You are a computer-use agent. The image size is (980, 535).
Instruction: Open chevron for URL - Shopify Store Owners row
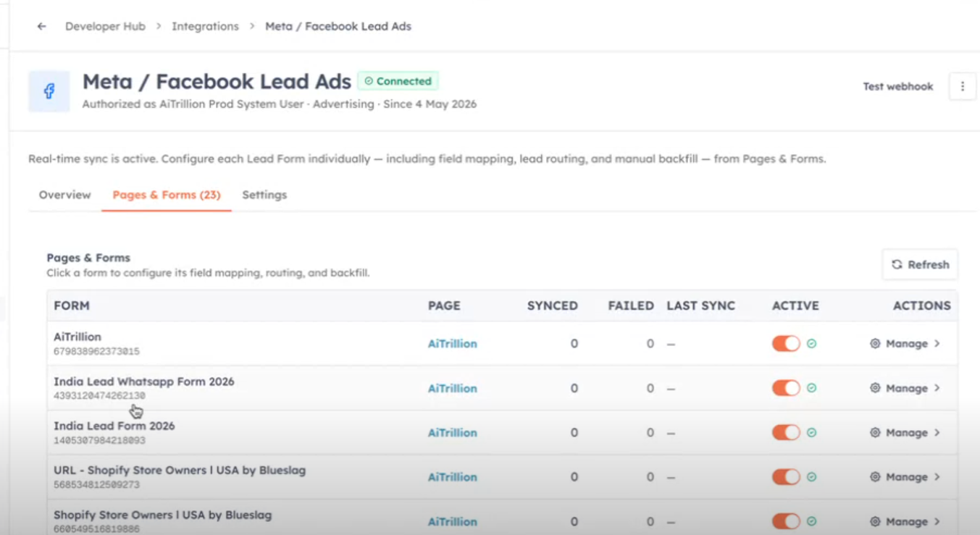(937, 477)
